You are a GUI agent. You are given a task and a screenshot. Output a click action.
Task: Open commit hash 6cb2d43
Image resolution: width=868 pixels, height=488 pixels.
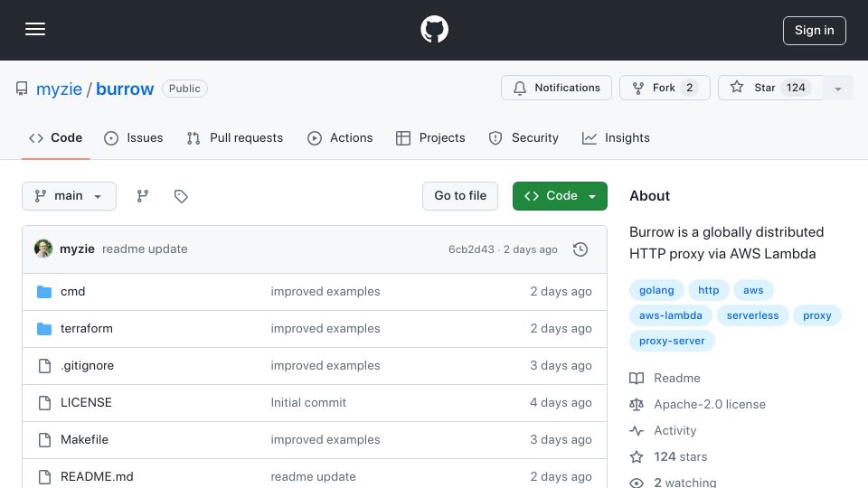pyautogui.click(x=471, y=249)
